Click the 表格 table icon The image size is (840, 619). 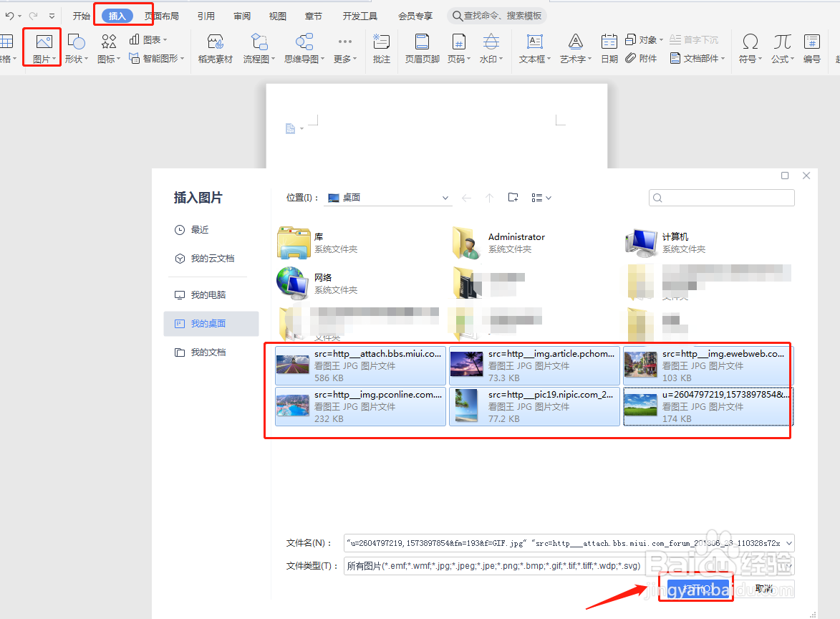tap(6, 48)
